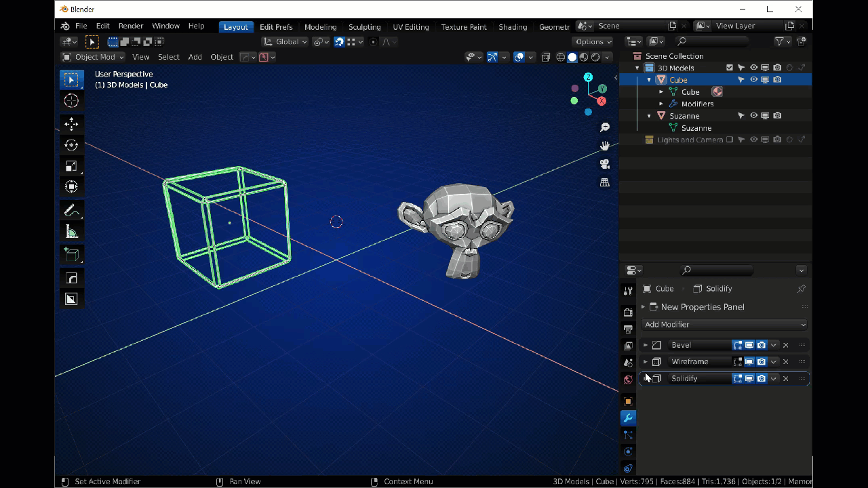
Task: Open the Render menu
Action: 131,26
